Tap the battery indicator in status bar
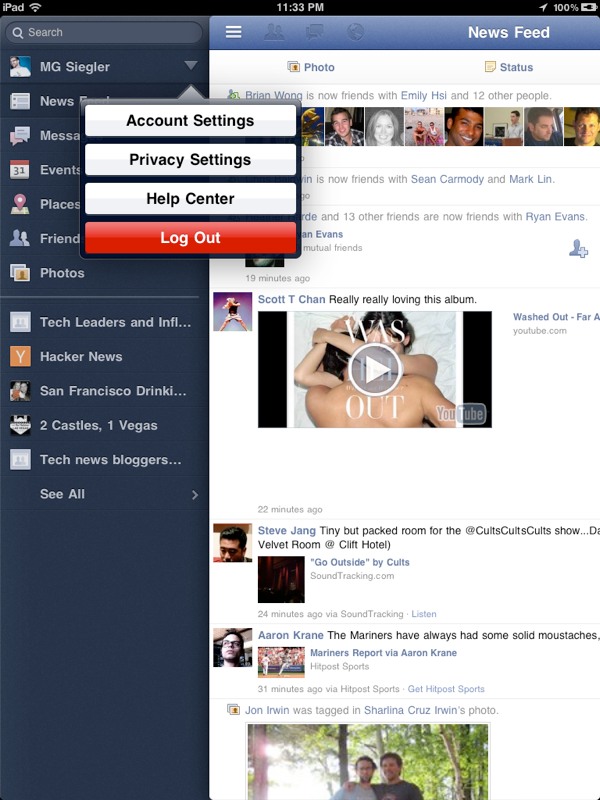The height and width of the screenshot is (800, 600). pyautogui.click(x=589, y=7)
